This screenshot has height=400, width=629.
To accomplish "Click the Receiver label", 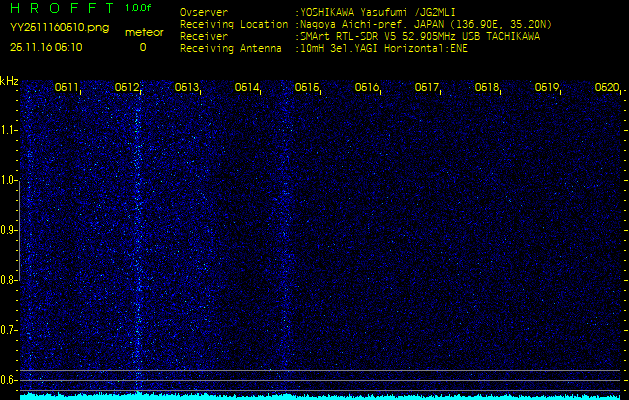I will pyautogui.click(x=204, y=37).
